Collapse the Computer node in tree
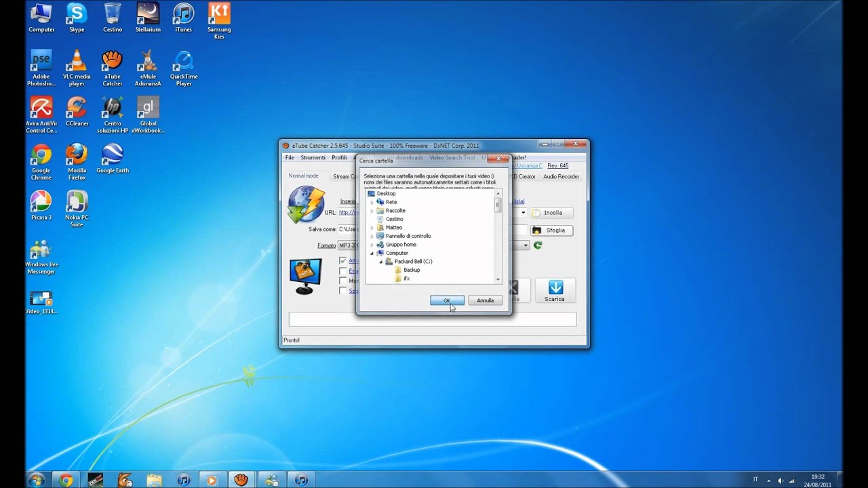The height and width of the screenshot is (488, 868). pyautogui.click(x=372, y=253)
